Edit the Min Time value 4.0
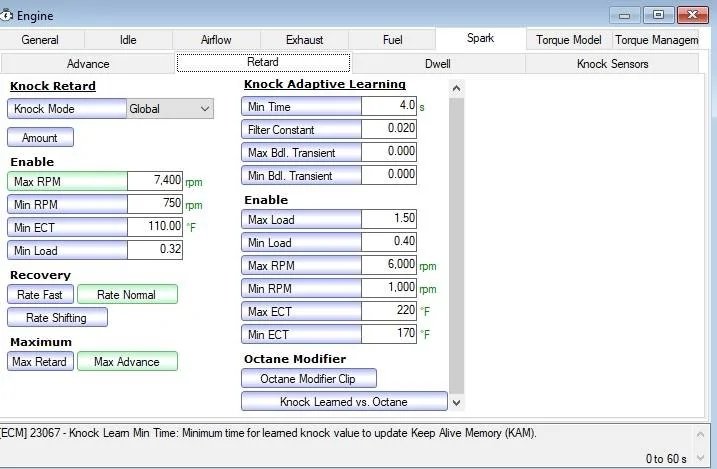The width and height of the screenshot is (717, 469). [x=389, y=106]
